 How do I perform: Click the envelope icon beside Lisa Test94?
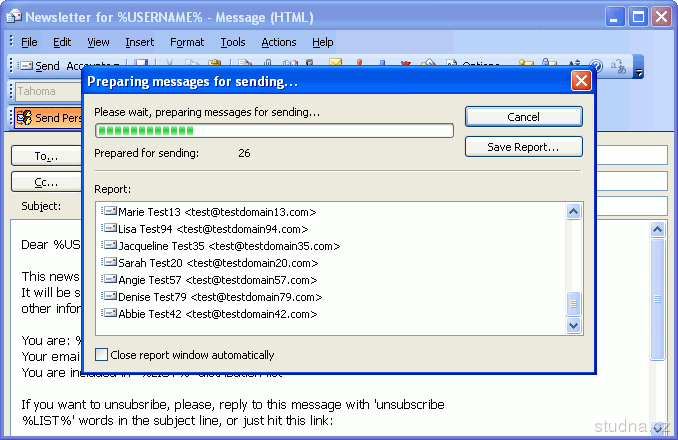click(x=109, y=228)
